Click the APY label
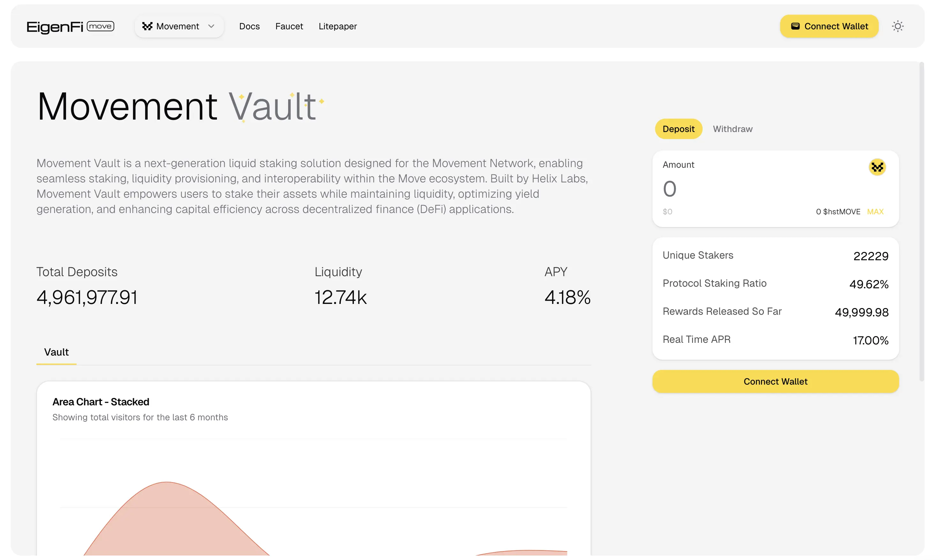The width and height of the screenshot is (940, 560). 556,272
